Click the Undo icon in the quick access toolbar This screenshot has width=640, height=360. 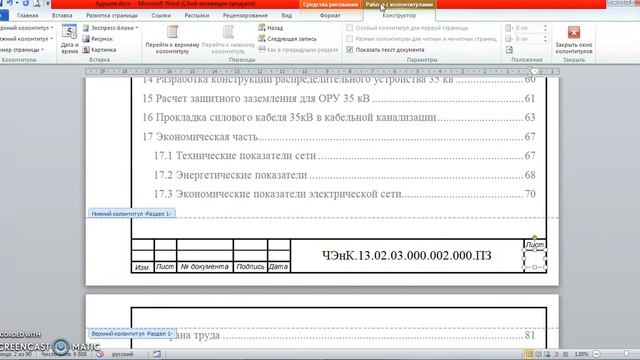click(x=9, y=3)
